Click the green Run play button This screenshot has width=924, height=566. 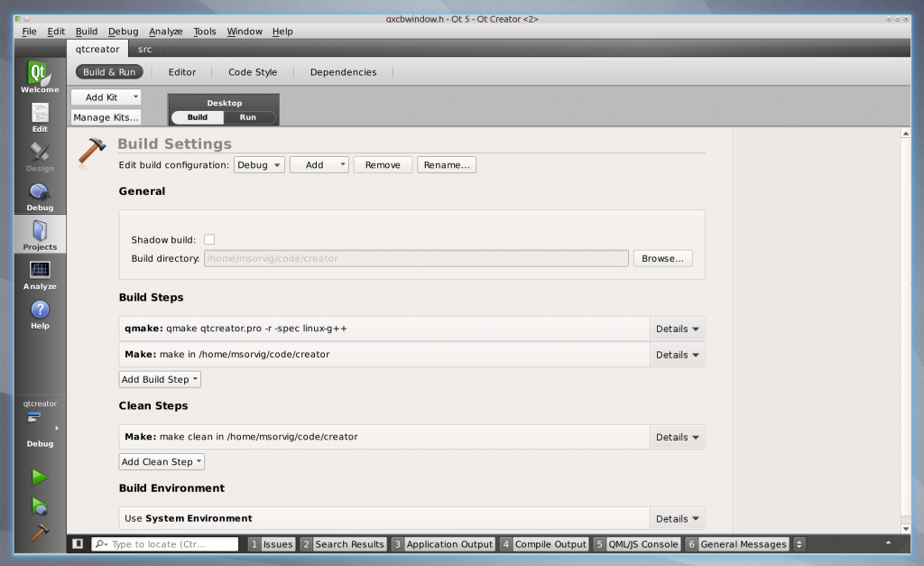point(40,477)
